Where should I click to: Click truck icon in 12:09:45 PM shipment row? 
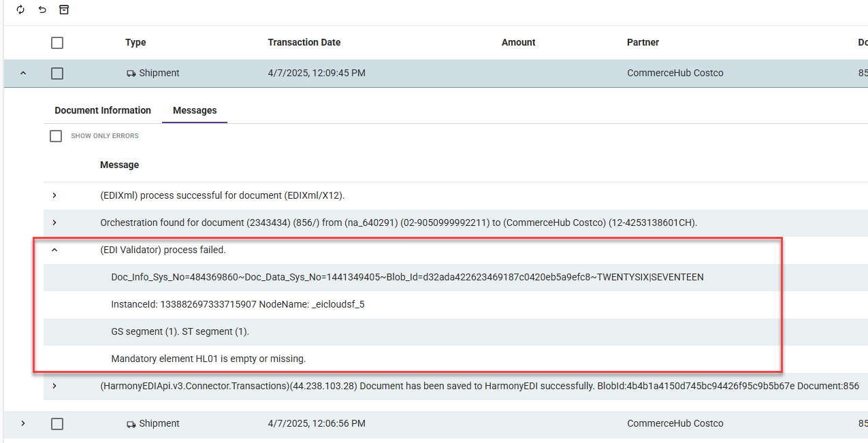pos(131,73)
